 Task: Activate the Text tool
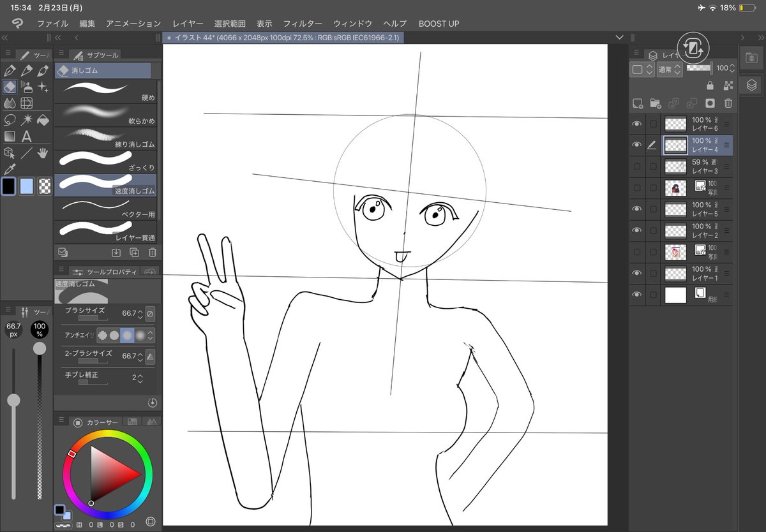(26, 135)
